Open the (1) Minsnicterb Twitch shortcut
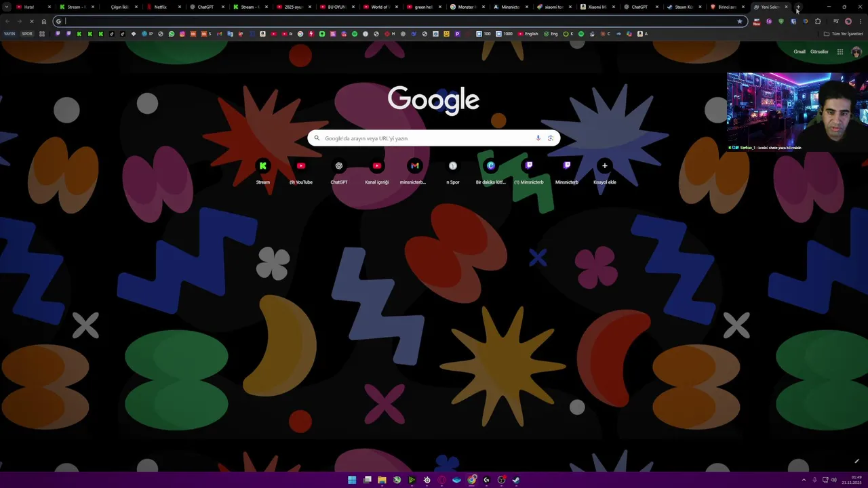The width and height of the screenshot is (868, 488). 528,171
